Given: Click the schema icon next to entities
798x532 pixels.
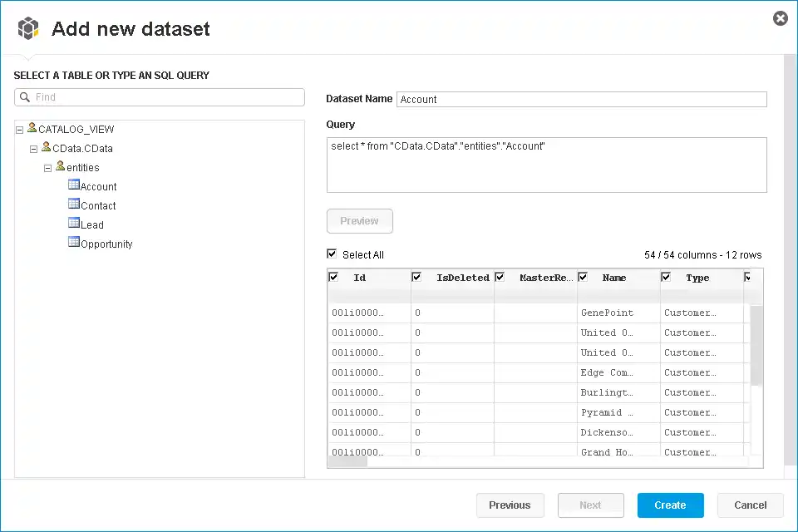Looking at the screenshot, I should point(62,167).
